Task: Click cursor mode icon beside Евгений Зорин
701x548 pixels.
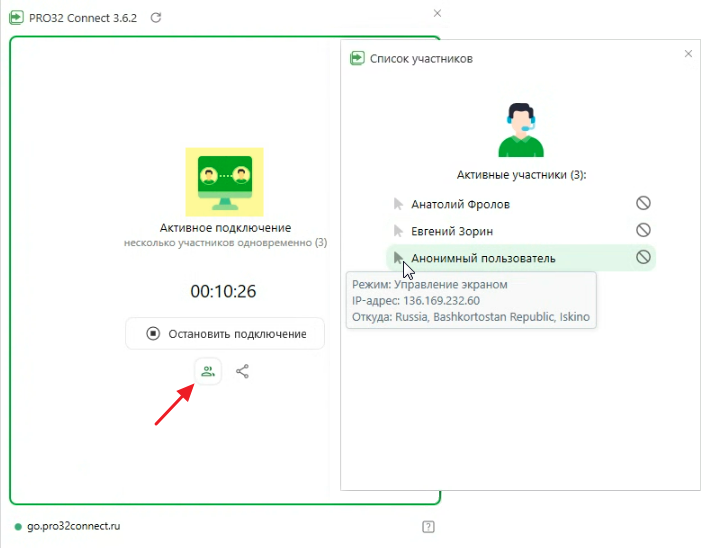Action: tap(398, 231)
